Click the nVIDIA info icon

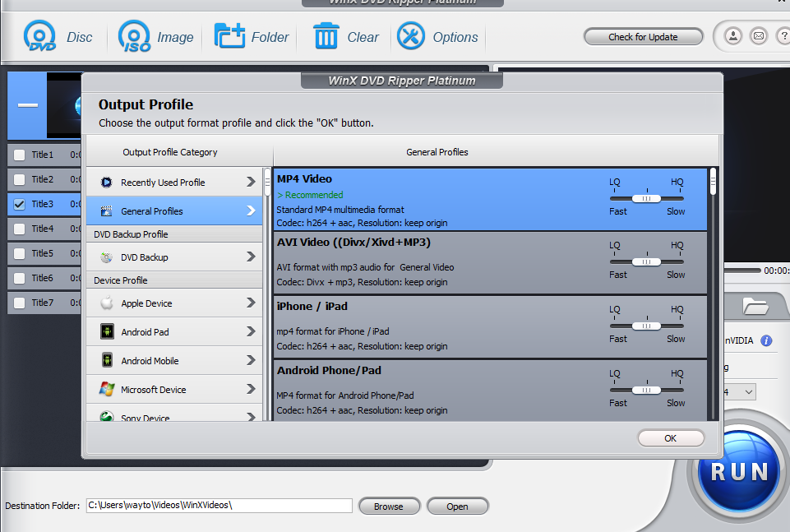point(766,340)
